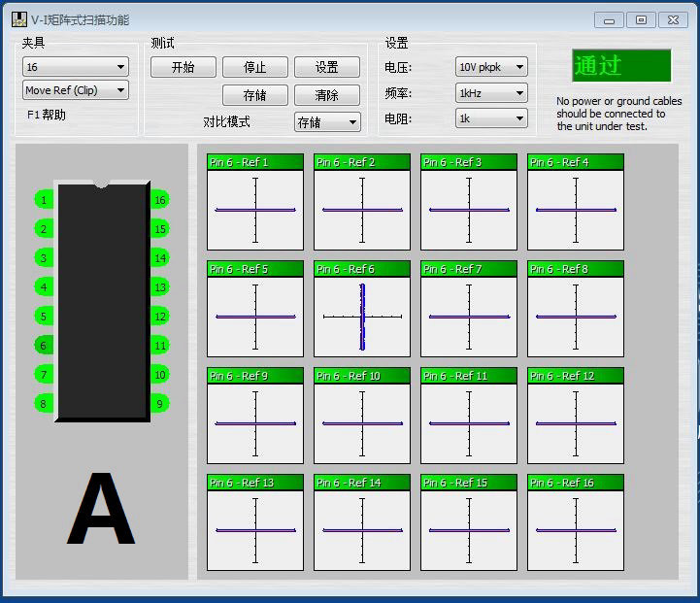Select the highlighted pin 6 on chip
700x603 pixels.
[x=44, y=345]
